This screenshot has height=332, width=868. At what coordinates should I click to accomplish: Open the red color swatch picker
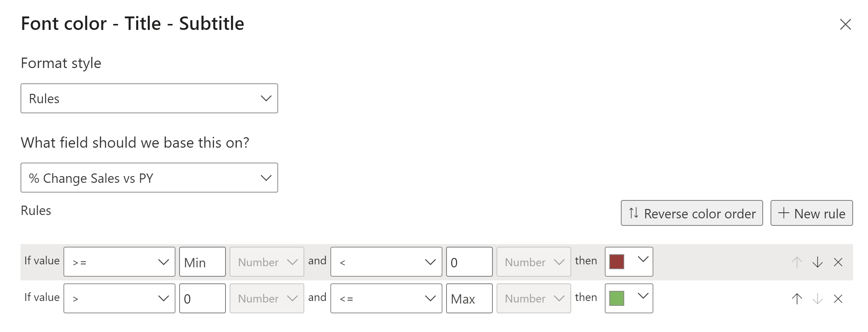point(629,261)
